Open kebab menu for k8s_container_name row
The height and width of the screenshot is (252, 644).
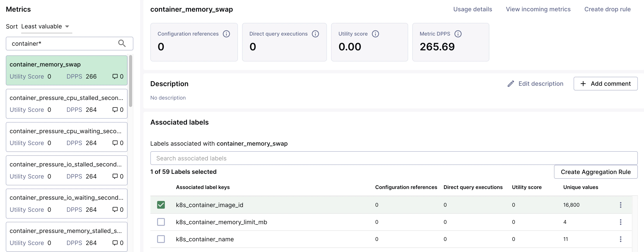(x=620, y=239)
